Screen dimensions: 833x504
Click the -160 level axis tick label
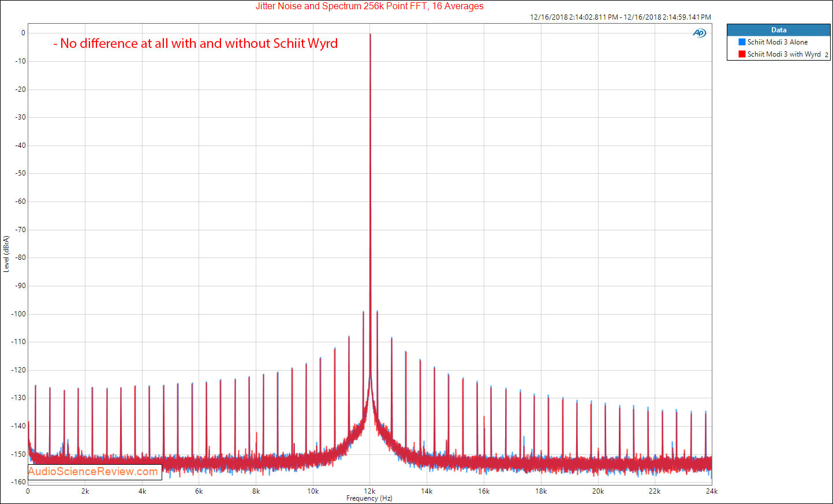(x=18, y=482)
